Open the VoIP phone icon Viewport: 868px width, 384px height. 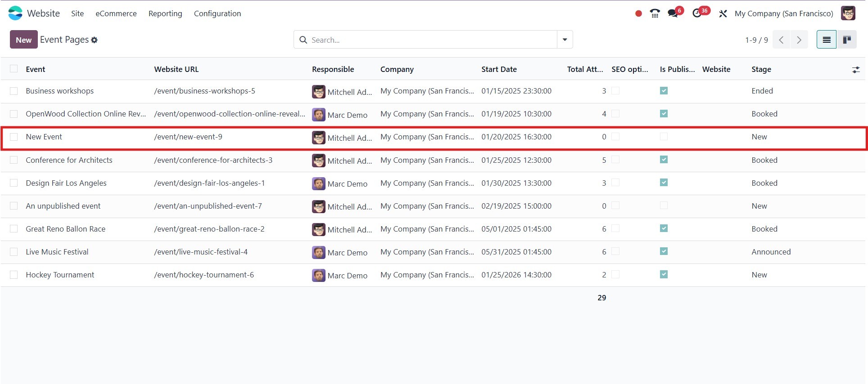[655, 13]
